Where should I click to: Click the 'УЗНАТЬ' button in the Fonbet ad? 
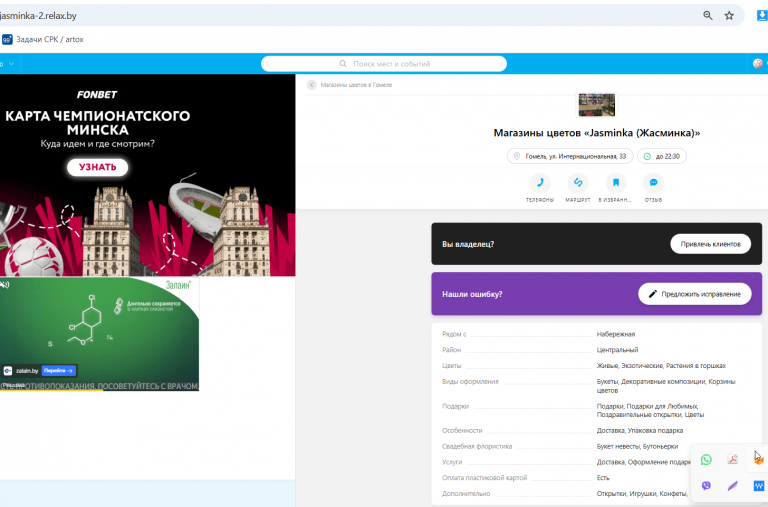pos(97,167)
